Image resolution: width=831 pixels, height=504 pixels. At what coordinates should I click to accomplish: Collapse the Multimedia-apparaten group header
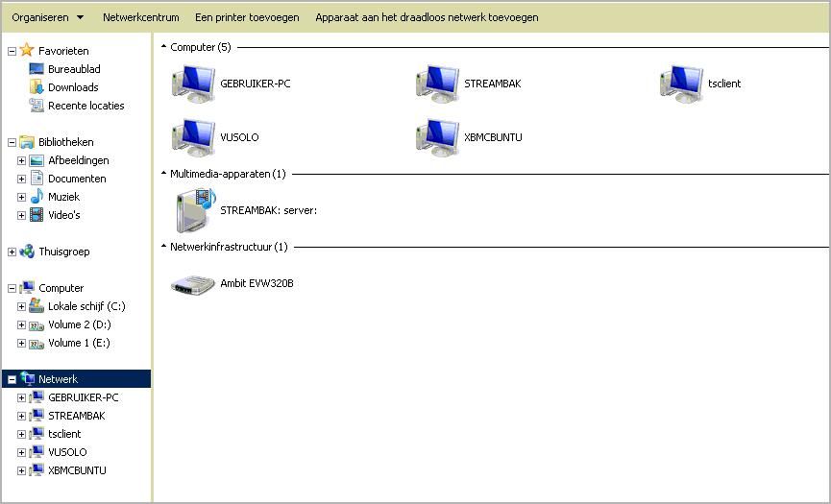click(163, 174)
